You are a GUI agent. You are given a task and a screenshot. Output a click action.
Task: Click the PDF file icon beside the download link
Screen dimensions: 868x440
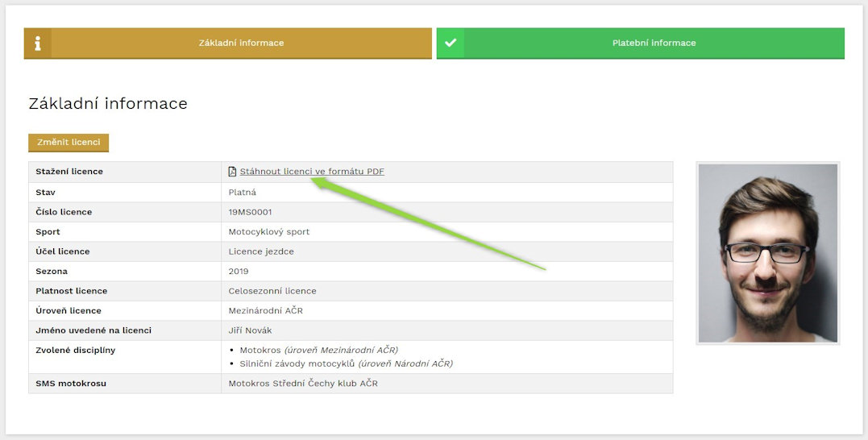[233, 172]
